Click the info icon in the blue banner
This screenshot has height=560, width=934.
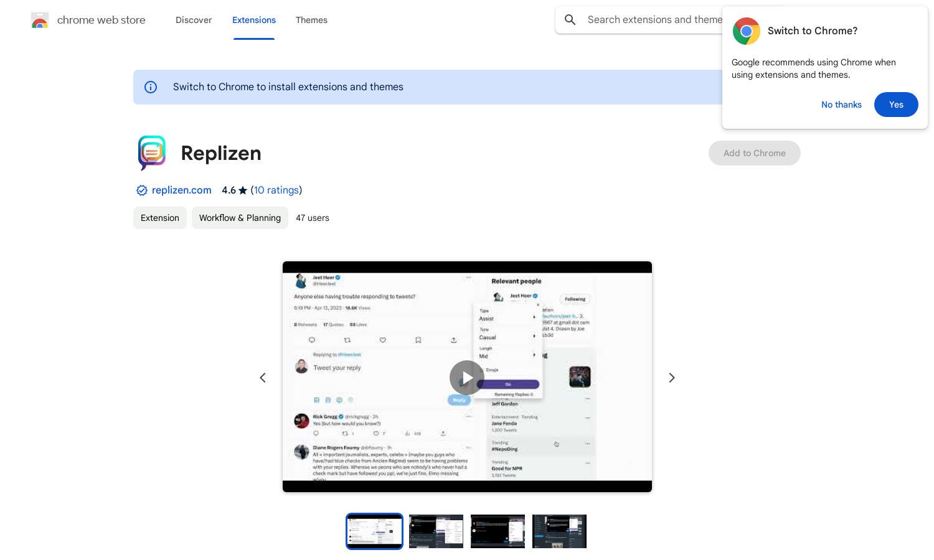pyautogui.click(x=151, y=87)
